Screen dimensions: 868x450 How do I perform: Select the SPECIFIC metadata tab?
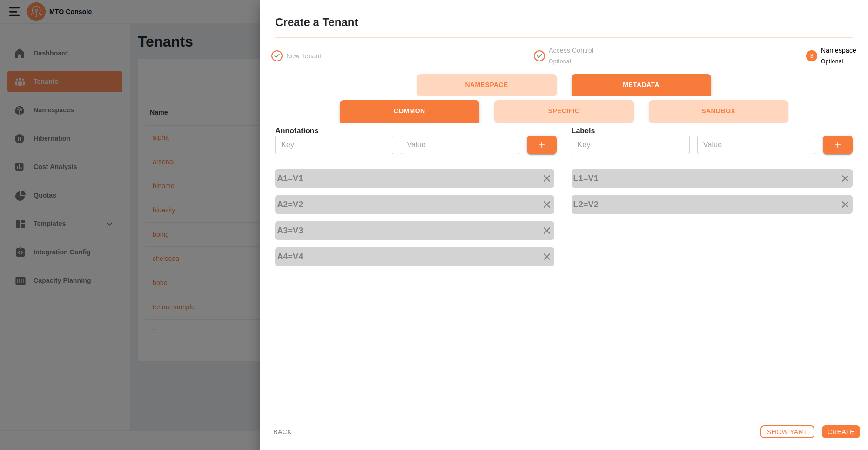[x=564, y=111]
